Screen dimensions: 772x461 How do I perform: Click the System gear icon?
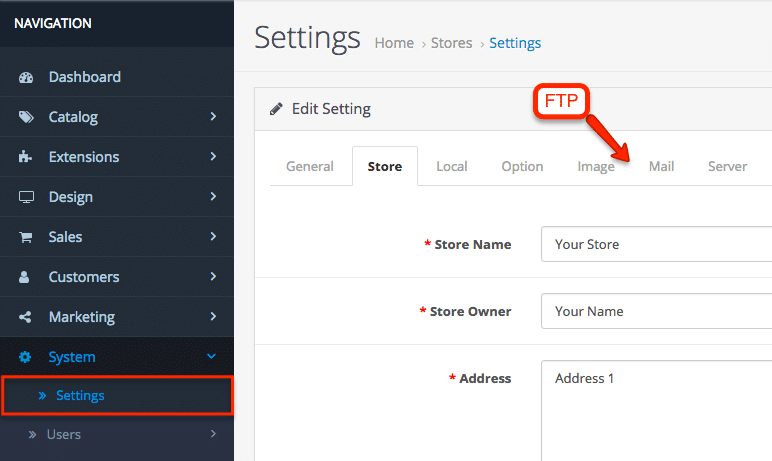pyautogui.click(x=25, y=357)
